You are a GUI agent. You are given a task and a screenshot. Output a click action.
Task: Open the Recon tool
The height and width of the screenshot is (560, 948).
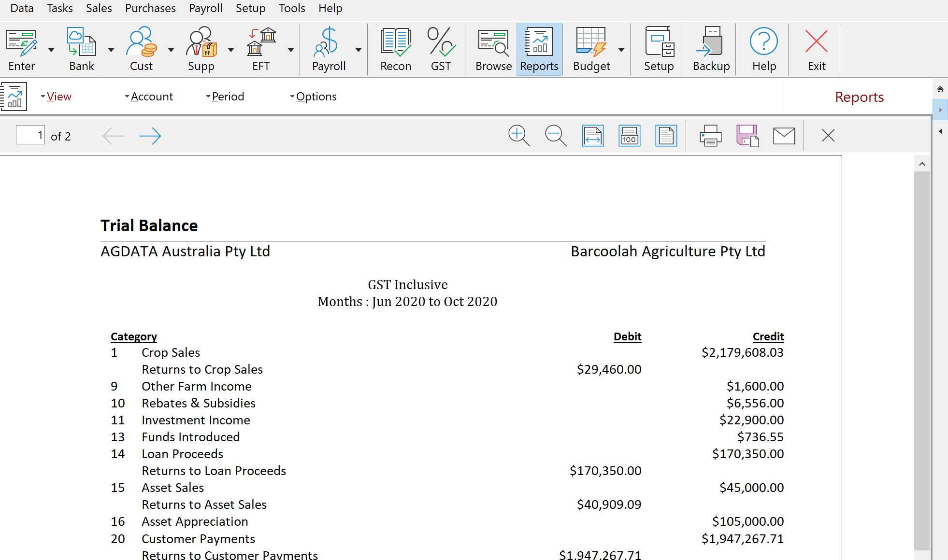394,47
